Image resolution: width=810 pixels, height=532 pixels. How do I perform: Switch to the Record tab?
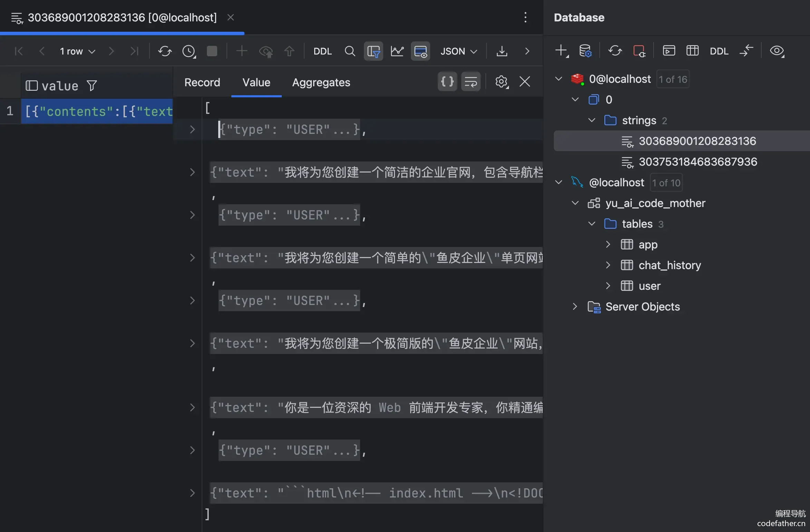[202, 82]
